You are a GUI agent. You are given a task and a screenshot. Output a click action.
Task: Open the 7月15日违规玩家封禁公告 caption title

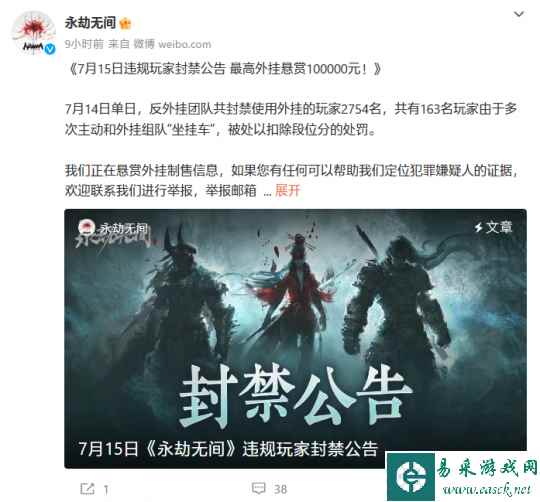[228, 449]
